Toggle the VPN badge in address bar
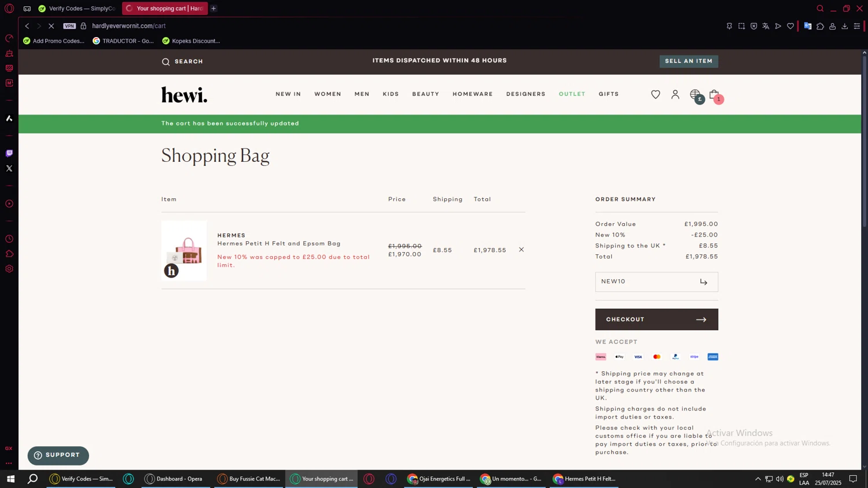This screenshot has width=868, height=488. (69, 26)
